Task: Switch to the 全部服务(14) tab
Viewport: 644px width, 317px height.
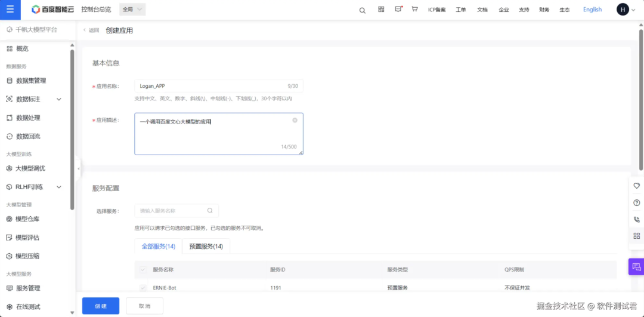Action: click(x=159, y=247)
